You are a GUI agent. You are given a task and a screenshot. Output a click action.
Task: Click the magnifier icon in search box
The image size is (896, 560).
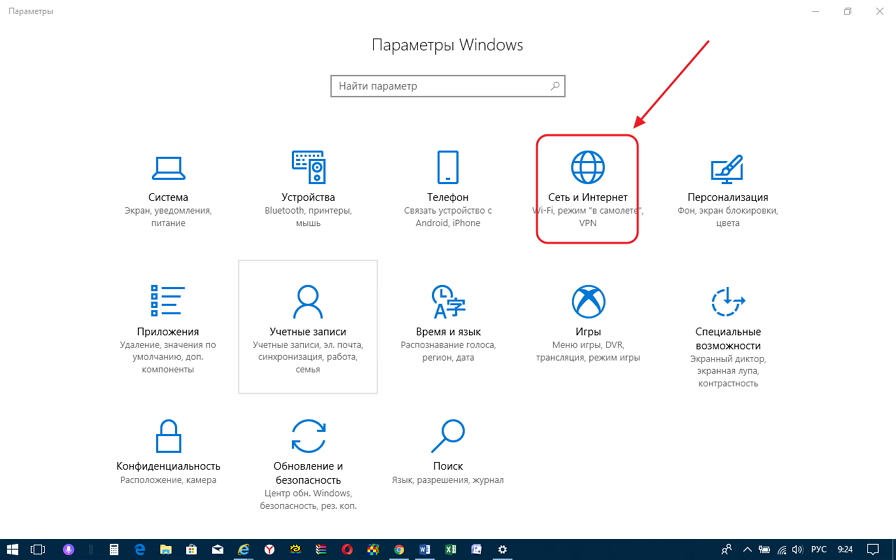point(555,87)
